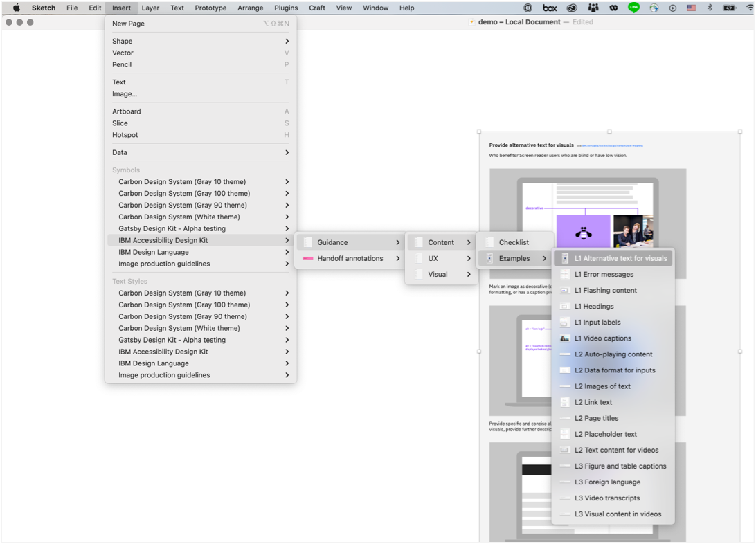
Task: Click the Checklist item icon
Action: 489,242
